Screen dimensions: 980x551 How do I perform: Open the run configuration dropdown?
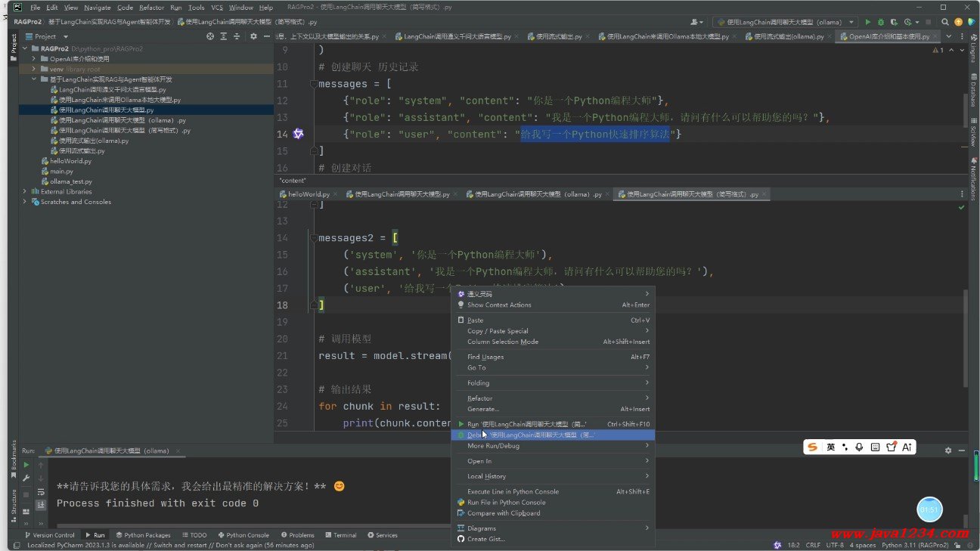click(x=786, y=23)
